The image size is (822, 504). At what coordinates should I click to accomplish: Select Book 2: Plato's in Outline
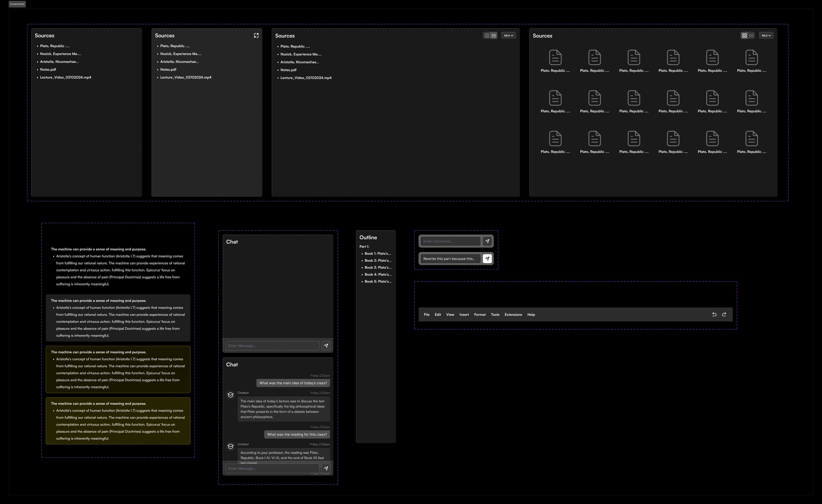click(378, 260)
